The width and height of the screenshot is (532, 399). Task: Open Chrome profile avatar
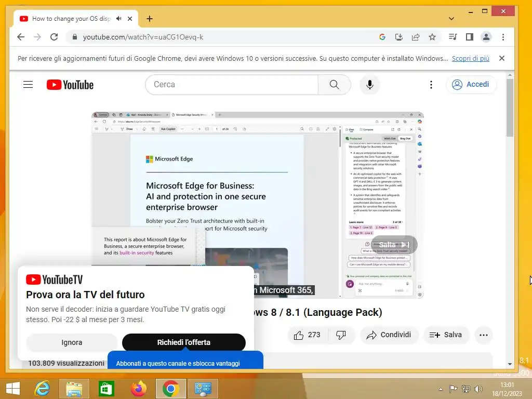point(486,37)
